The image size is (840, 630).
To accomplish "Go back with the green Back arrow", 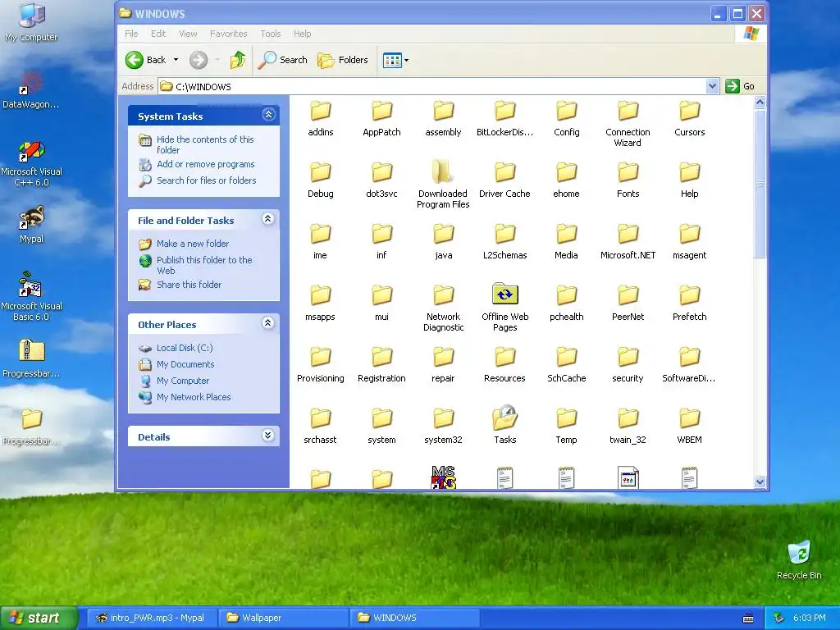I will (x=146, y=60).
